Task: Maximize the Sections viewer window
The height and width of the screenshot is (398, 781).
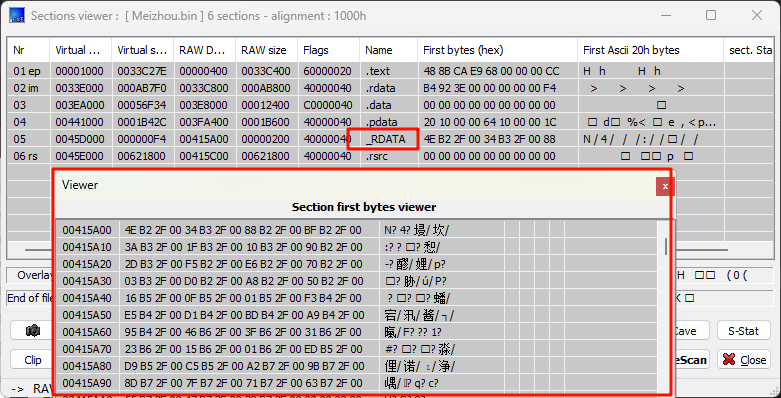Action: click(x=711, y=15)
